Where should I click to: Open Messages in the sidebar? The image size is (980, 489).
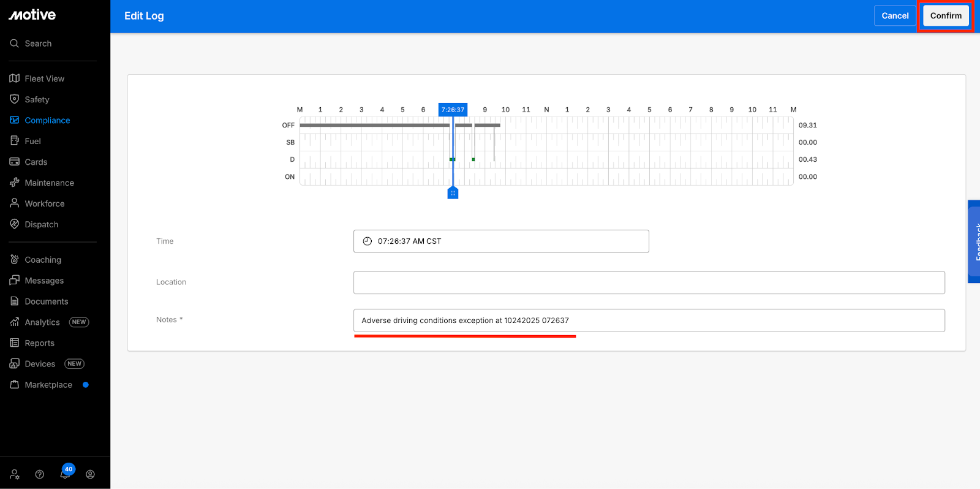click(43, 281)
